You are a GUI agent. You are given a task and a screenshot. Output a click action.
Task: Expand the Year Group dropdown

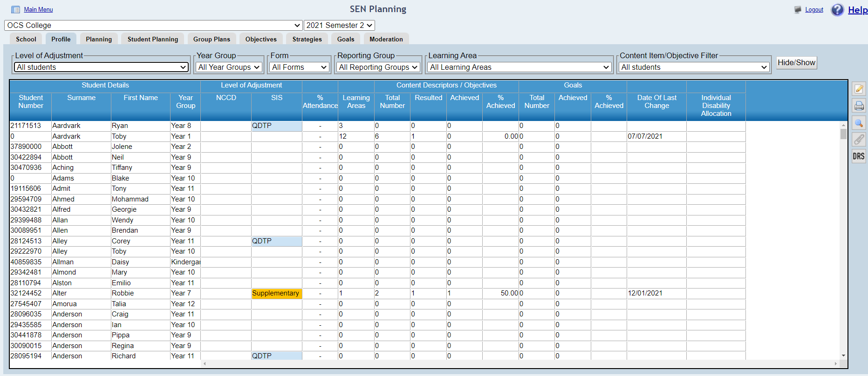point(228,67)
